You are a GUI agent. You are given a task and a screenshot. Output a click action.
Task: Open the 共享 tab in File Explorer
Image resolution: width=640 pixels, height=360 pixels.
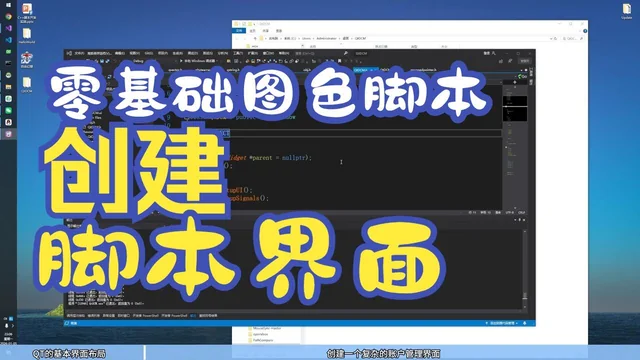pyautogui.click(x=266, y=31)
